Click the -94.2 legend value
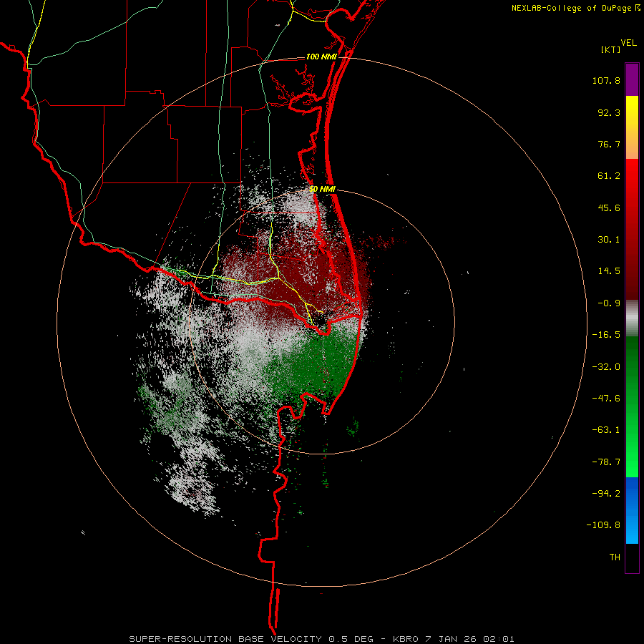The image size is (644, 644). 606,493
